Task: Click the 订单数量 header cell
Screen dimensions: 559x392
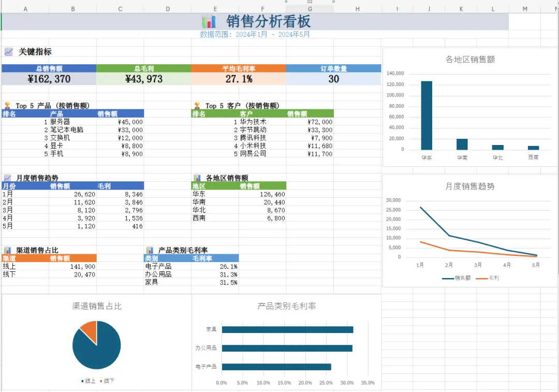Action: [333, 68]
